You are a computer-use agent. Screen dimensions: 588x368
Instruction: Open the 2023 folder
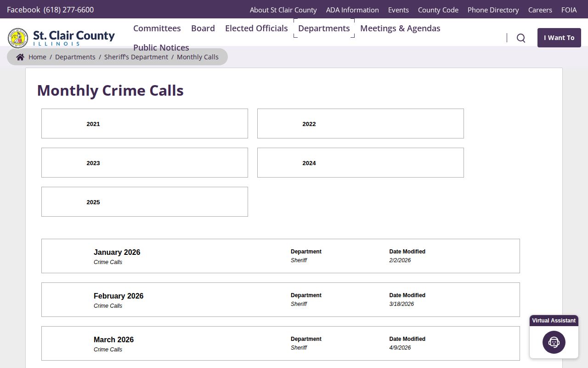click(145, 163)
